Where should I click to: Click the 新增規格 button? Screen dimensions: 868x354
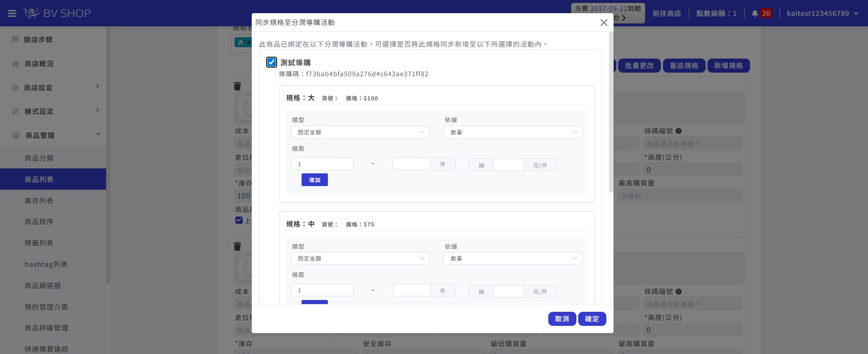point(728,66)
